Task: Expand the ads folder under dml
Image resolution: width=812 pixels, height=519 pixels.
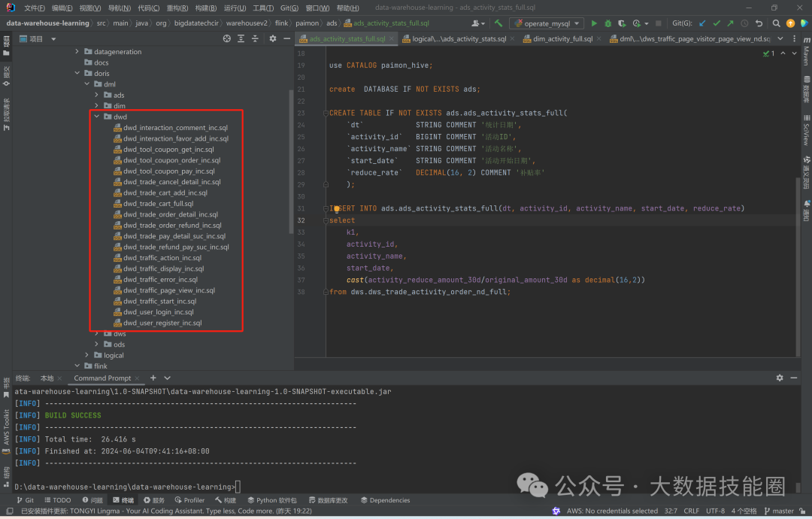Action: click(x=96, y=96)
